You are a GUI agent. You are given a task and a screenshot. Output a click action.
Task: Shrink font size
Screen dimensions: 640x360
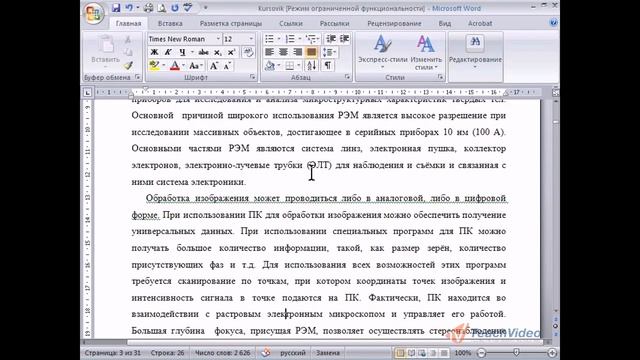tap(227, 66)
